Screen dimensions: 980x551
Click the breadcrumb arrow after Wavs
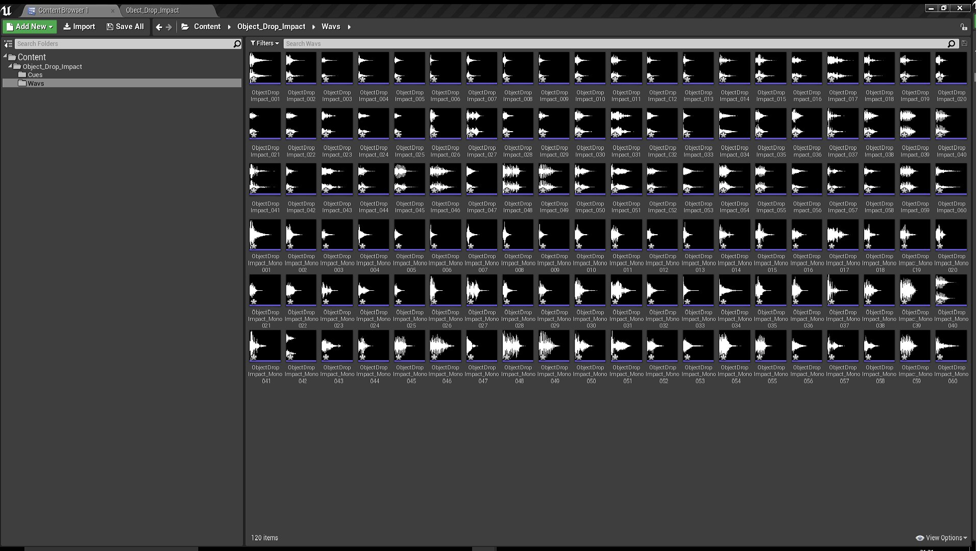click(x=349, y=27)
